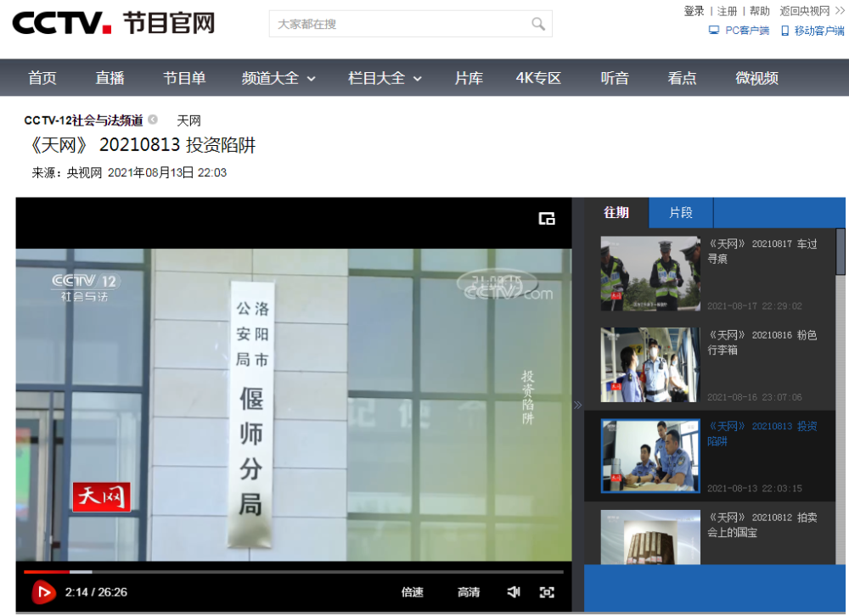
Task: Click title 《天网》20210813 投资陷阱 in playlist
Action: coord(762,434)
